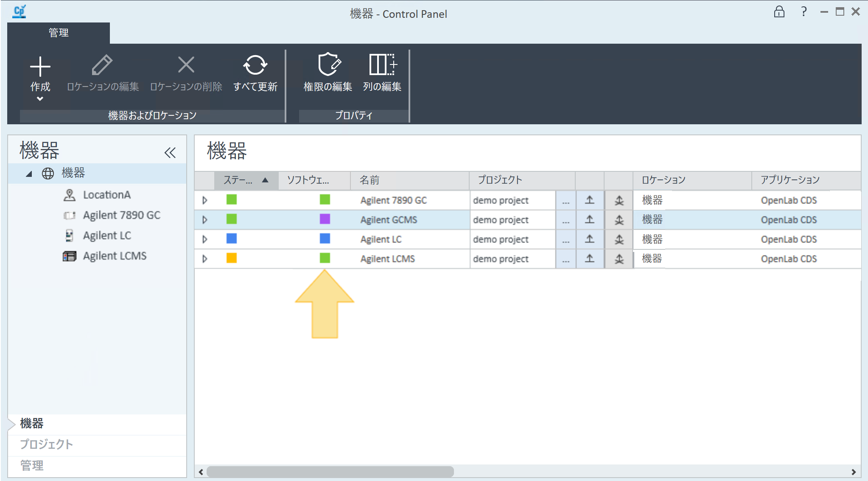Click OpenLab CDS cell for Agilent LCMS
This screenshot has width=868, height=481.
(x=806, y=259)
